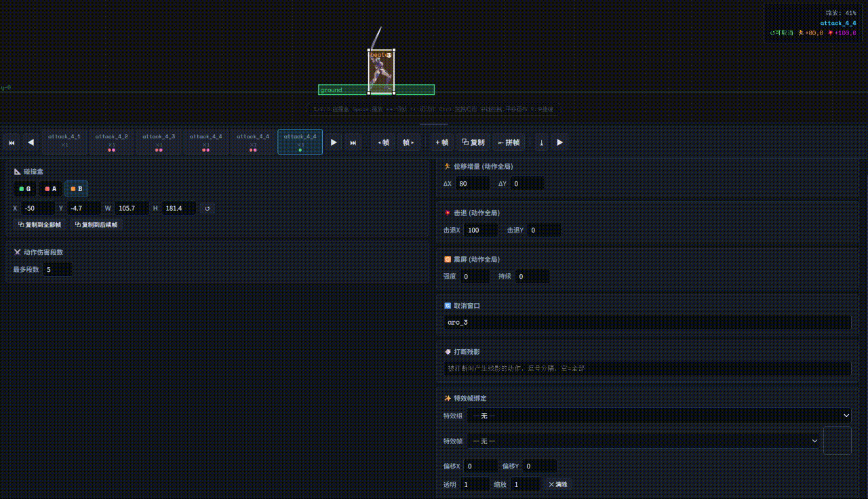This screenshot has width=868, height=499.
Task: Click the ΔY displacement field showing 0
Action: pos(528,183)
